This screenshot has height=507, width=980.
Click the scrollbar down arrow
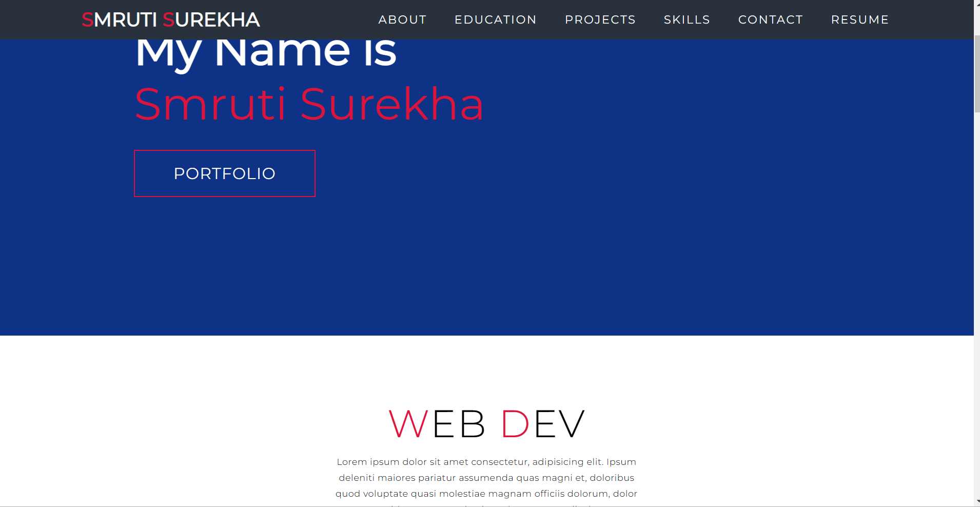point(977,501)
